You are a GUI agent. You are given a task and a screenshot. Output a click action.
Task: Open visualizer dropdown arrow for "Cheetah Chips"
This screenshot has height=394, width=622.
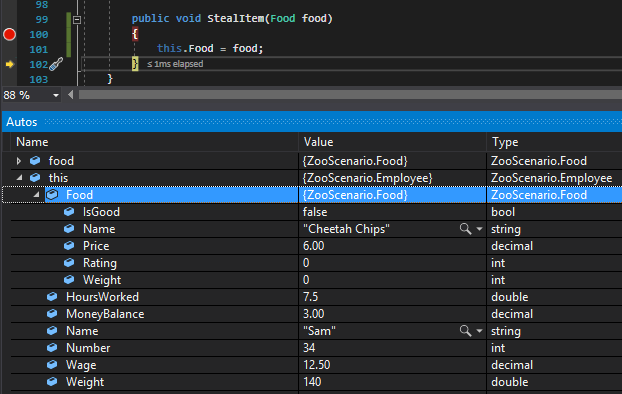(x=479, y=229)
